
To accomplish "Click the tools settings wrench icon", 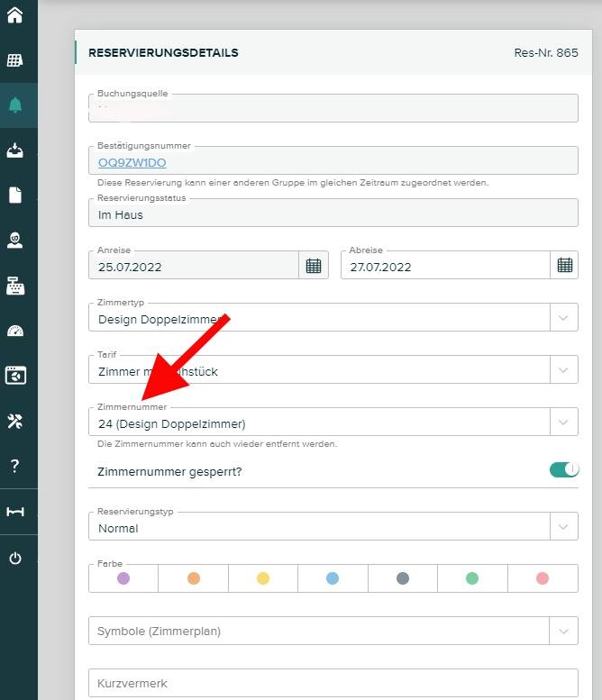I will click(14, 420).
